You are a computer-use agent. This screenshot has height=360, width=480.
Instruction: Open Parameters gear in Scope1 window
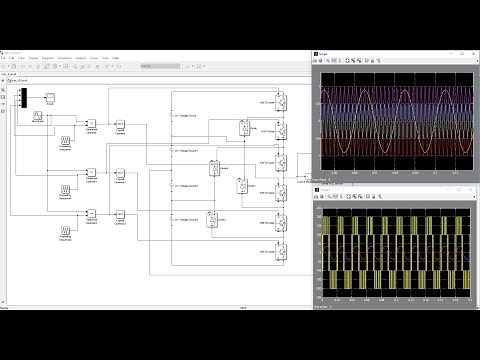coord(322,197)
